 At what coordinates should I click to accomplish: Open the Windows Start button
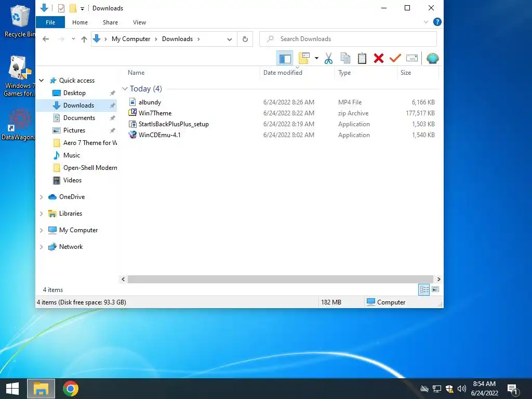[x=12, y=389]
